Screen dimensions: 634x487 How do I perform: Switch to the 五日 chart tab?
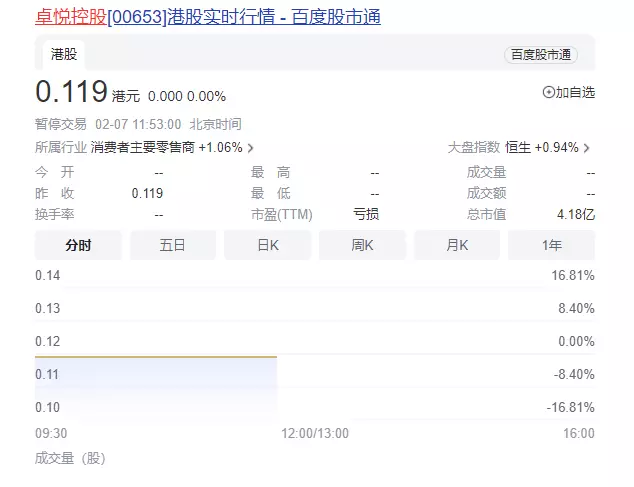click(x=173, y=245)
